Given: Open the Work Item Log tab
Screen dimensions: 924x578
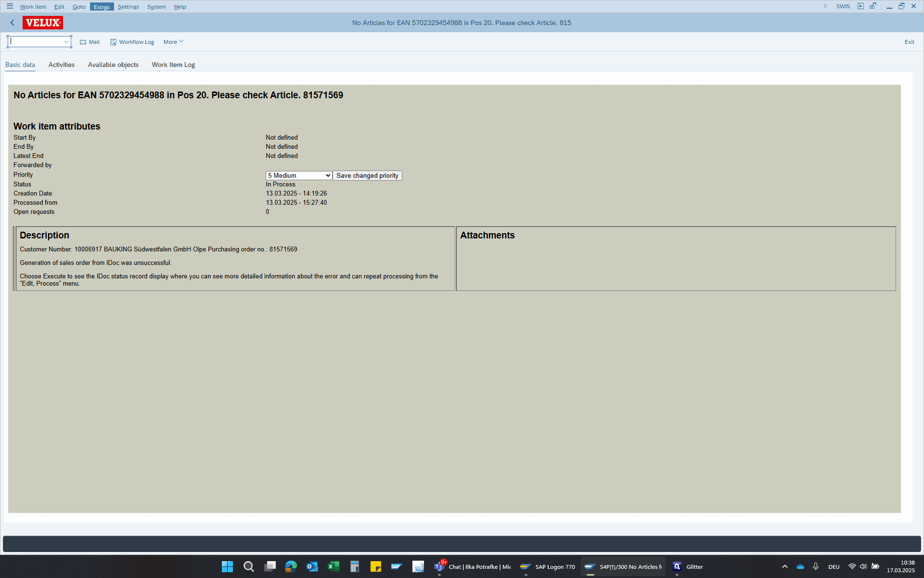Looking at the screenshot, I should click(x=173, y=65).
